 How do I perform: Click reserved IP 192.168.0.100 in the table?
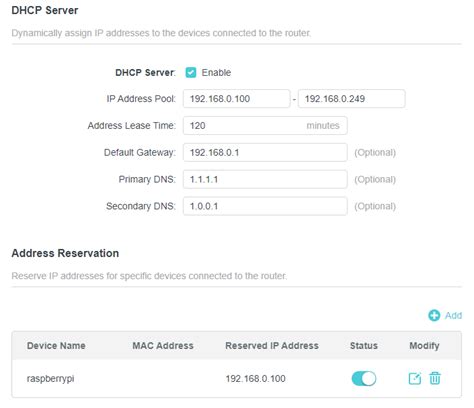pyautogui.click(x=255, y=379)
